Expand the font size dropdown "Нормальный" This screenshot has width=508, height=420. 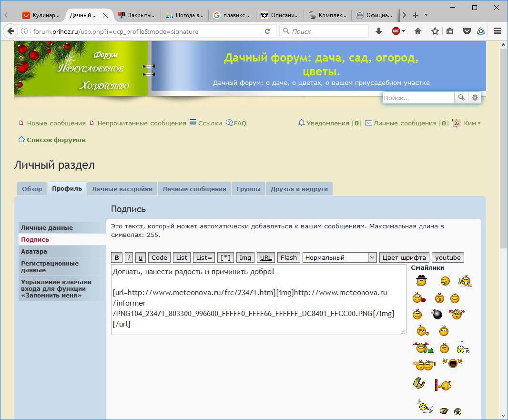pos(339,257)
